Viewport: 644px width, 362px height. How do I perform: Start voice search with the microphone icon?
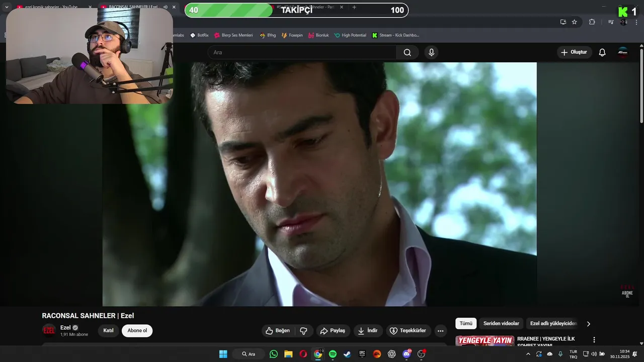click(431, 52)
